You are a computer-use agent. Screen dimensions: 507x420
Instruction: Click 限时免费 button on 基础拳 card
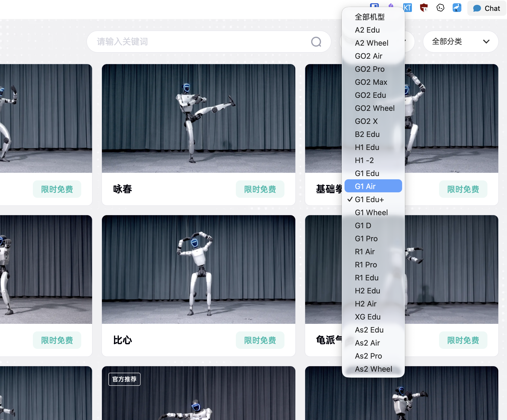tap(463, 189)
